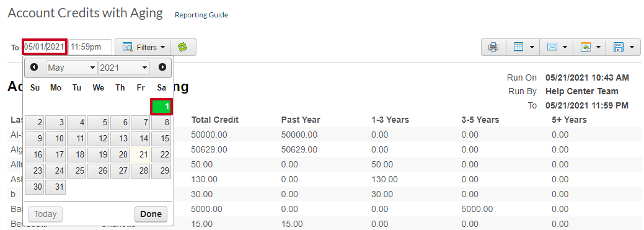Screen dimensions: 644x230
Task: Select day 1 highlighted in green
Action: click(161, 107)
